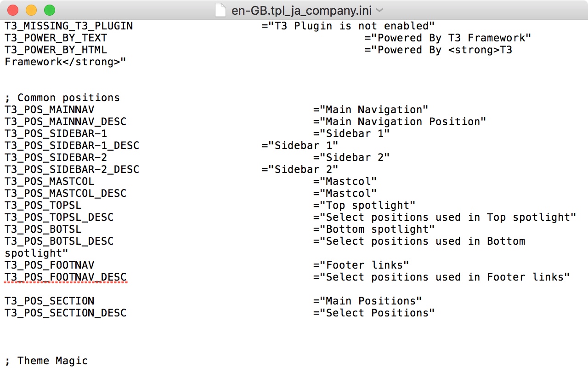Image resolution: width=588 pixels, height=379 pixels.
Task: Close the window with the red button
Action: point(13,10)
